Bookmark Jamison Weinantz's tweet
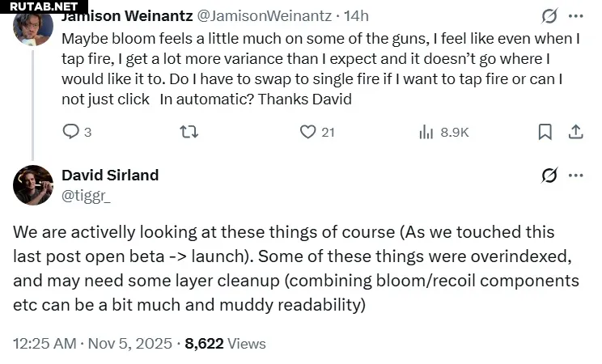This screenshot has height=364, width=602. pos(545,132)
